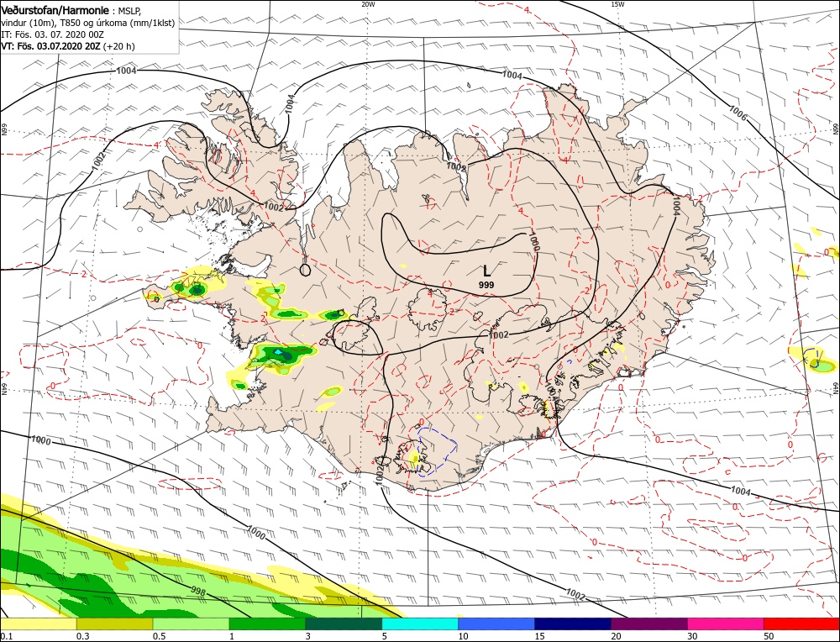
Task: Click the VT valid time line
Action: pyautogui.click(x=68, y=46)
